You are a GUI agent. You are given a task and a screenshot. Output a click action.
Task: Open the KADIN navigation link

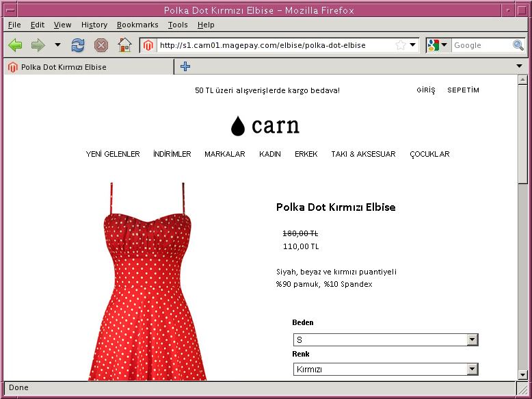[270, 154]
